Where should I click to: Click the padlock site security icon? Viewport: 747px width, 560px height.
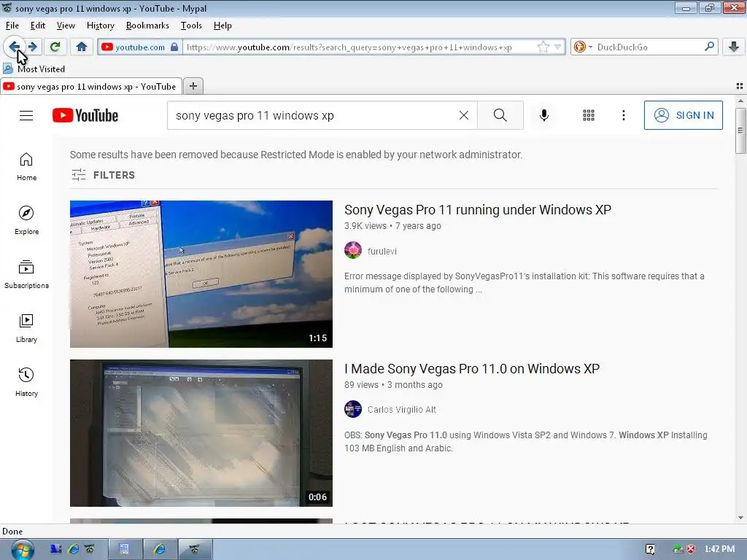pos(174,47)
